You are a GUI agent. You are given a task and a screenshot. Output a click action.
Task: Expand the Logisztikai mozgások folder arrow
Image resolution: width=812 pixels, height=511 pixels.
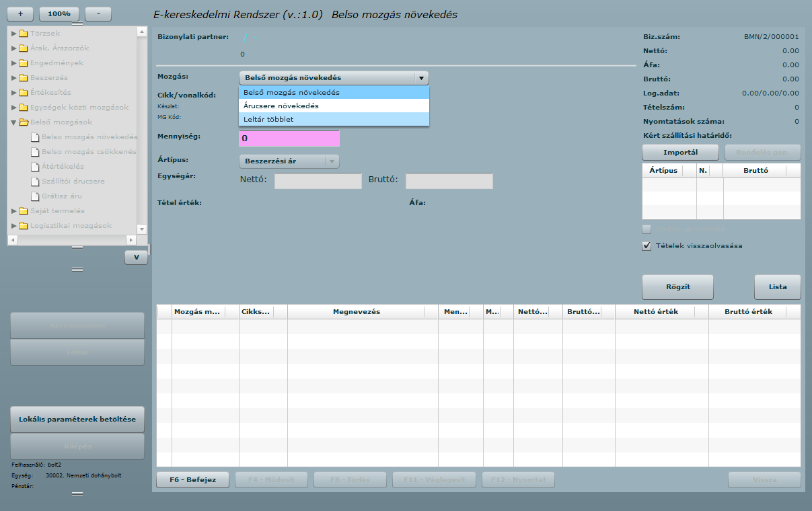click(x=14, y=225)
